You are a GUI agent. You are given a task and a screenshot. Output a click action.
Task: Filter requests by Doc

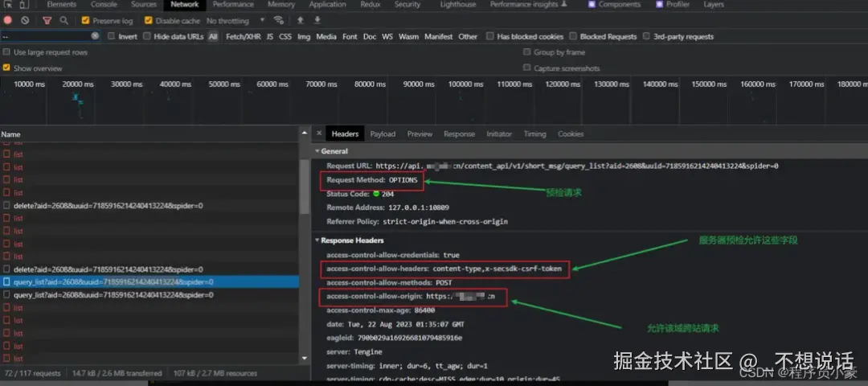[370, 36]
